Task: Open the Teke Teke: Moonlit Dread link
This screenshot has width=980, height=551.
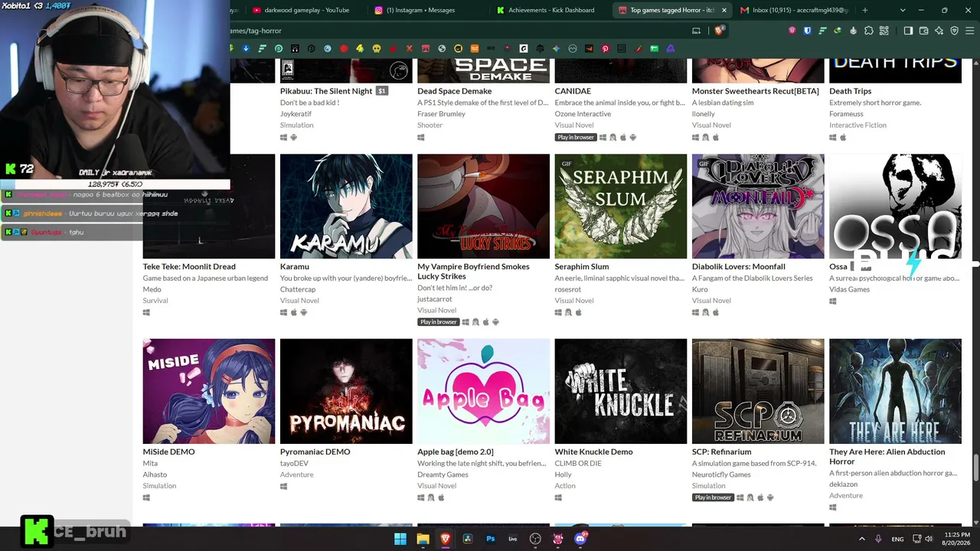Action: [189, 266]
